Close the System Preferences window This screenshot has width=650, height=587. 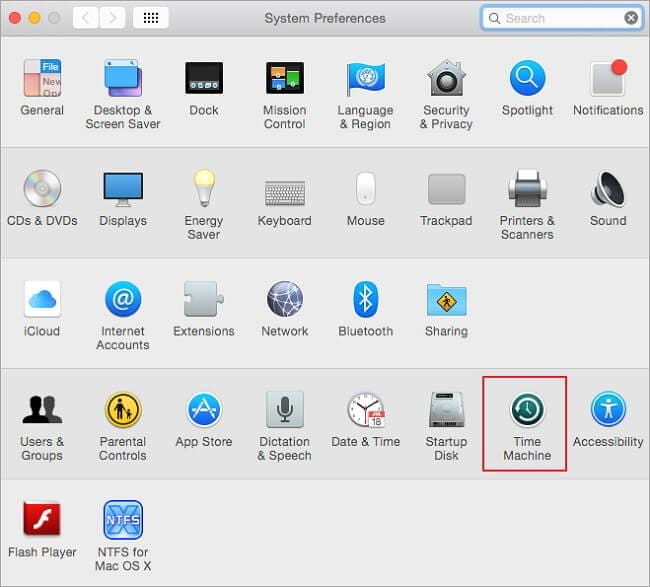coord(15,18)
